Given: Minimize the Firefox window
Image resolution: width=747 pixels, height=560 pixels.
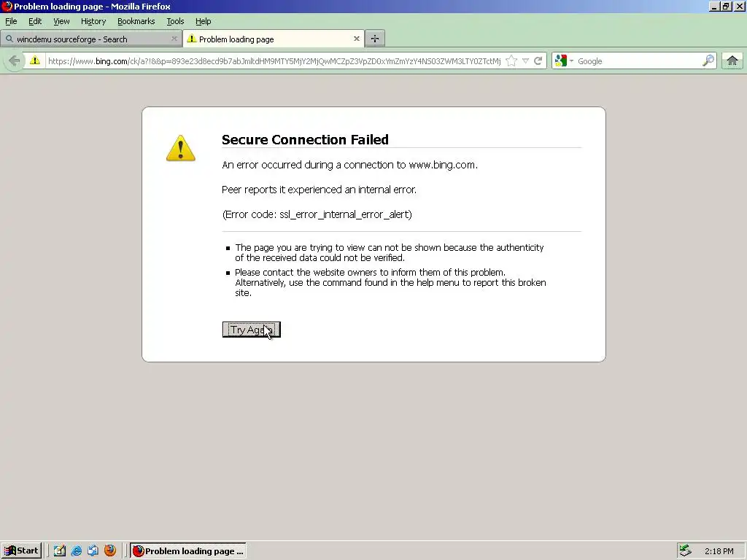Looking at the screenshot, I should tap(713, 6).
